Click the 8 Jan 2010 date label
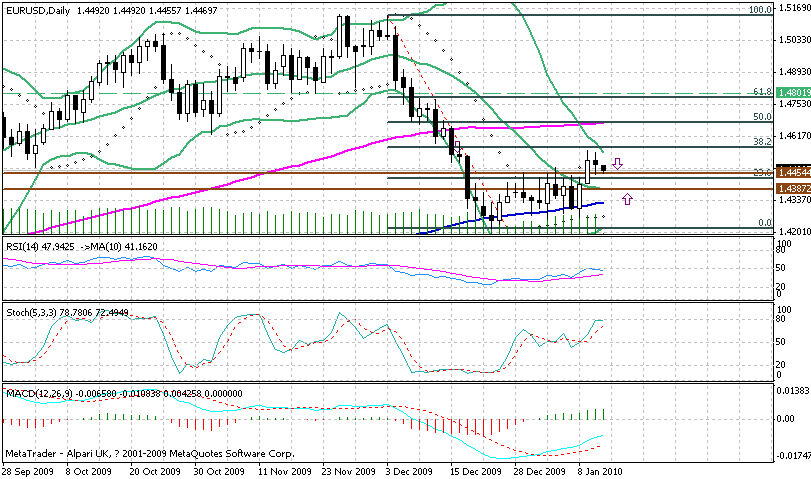Viewport: 811px width, 479px height. pyautogui.click(x=600, y=471)
